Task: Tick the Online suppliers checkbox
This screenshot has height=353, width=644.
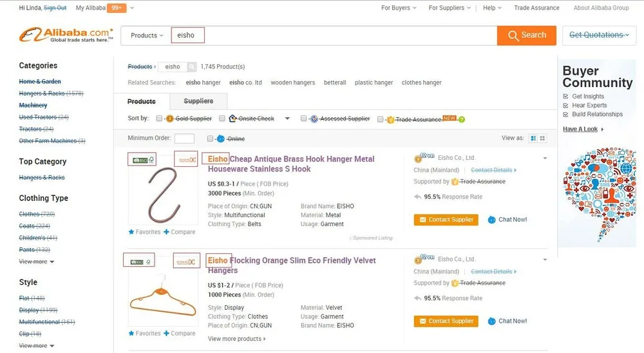Action: (210, 138)
